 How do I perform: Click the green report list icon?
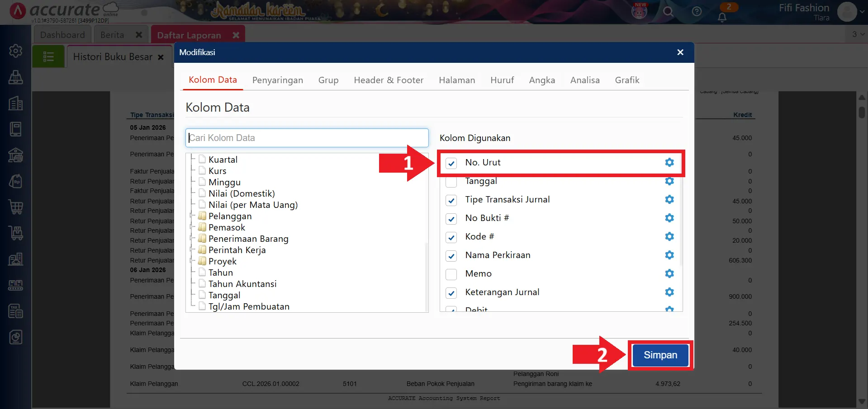tap(48, 57)
